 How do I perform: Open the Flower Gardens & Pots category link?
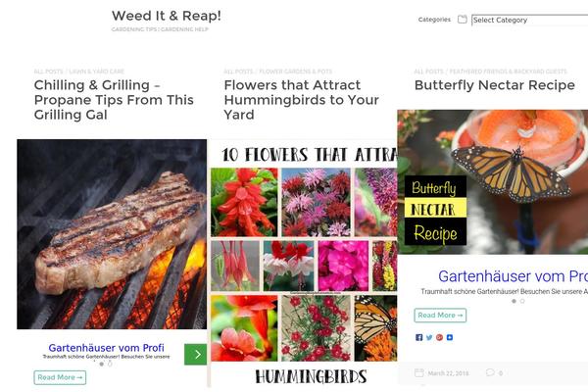pos(296,72)
